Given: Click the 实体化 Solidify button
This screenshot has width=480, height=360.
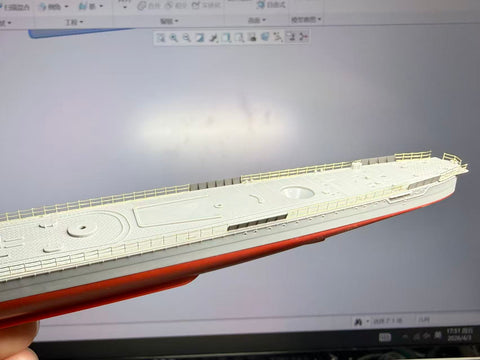Looking at the screenshot, I should tap(207, 5).
